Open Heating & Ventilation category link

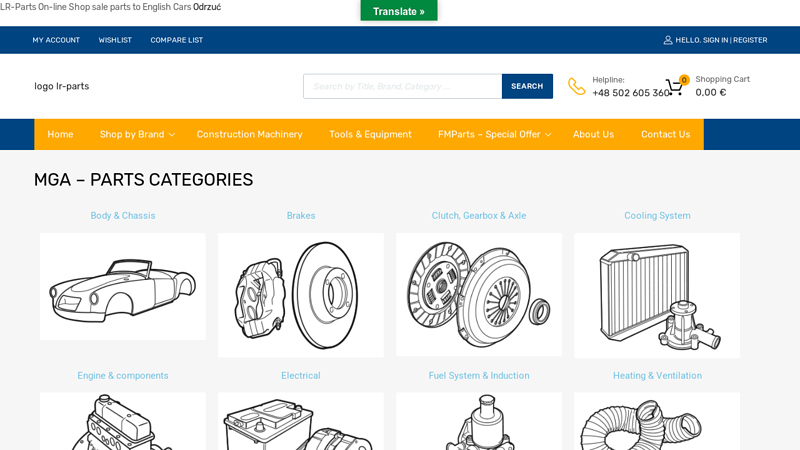[x=657, y=376]
